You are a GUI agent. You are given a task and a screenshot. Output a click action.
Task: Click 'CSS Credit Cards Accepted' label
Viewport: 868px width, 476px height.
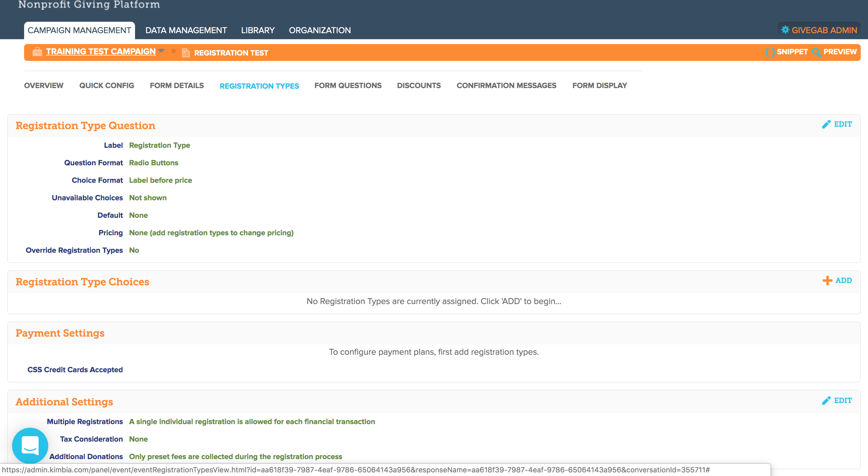point(75,370)
